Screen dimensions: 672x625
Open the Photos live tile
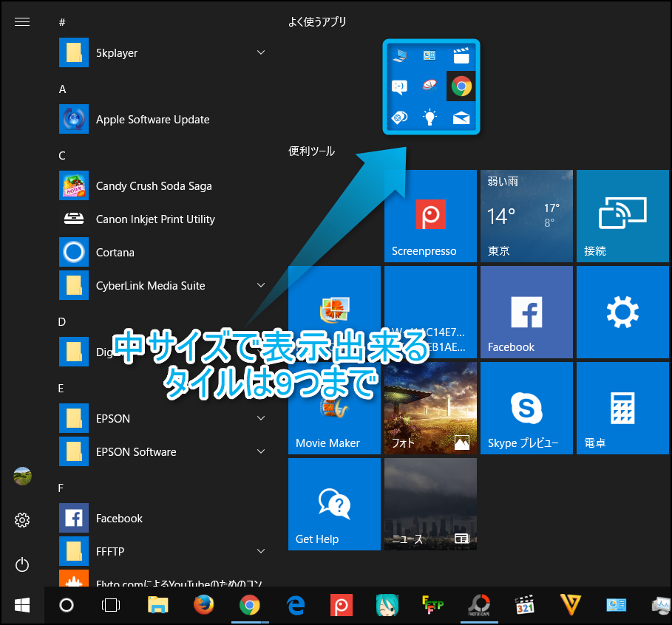(430, 408)
